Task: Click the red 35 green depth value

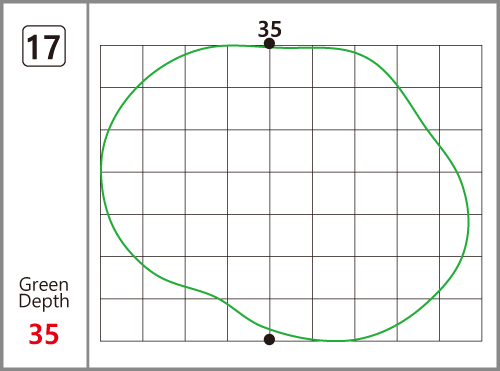Action: click(x=44, y=334)
